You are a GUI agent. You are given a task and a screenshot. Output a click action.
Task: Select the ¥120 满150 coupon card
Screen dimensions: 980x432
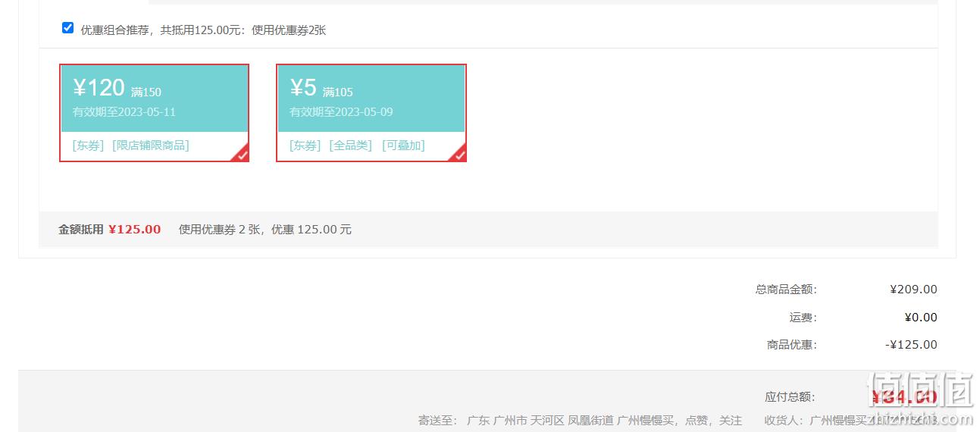(155, 113)
